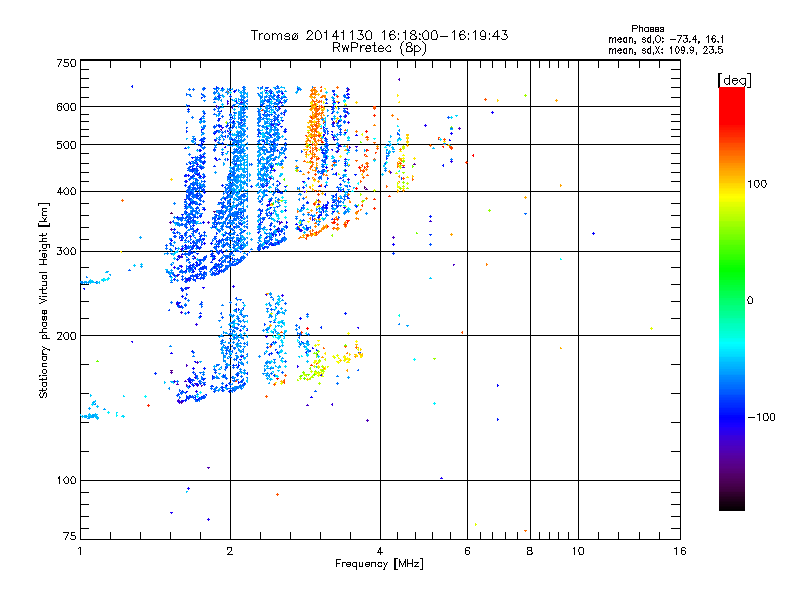
Task: Click the yellow-green echo cluster below 200 km
Action: (312, 367)
